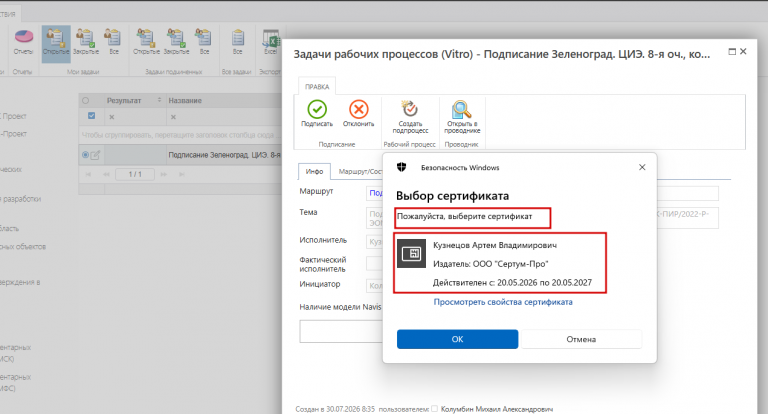Open the ПРАВКА ribbon tab
Image resolution: width=768 pixels, height=414 pixels.
[317, 87]
